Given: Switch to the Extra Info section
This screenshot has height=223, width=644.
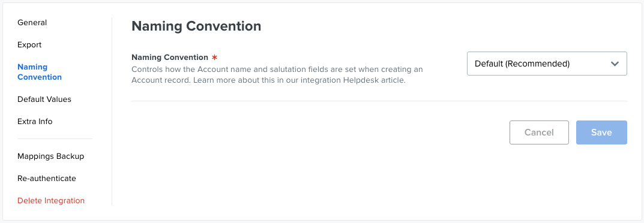Looking at the screenshot, I should click(x=35, y=121).
